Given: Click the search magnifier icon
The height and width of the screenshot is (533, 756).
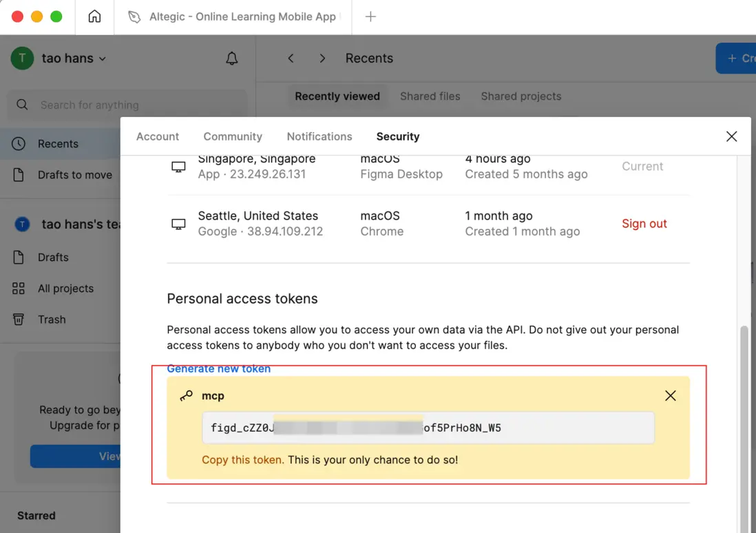Looking at the screenshot, I should [22, 105].
